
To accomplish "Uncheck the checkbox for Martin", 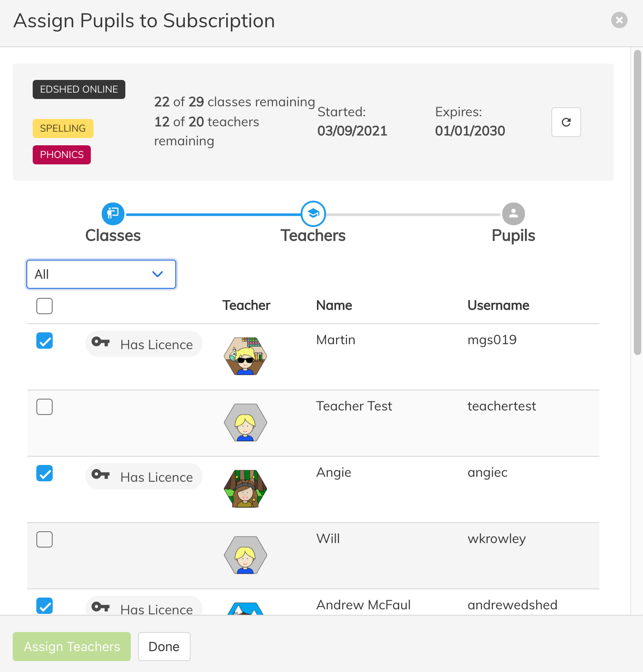I will (45, 341).
